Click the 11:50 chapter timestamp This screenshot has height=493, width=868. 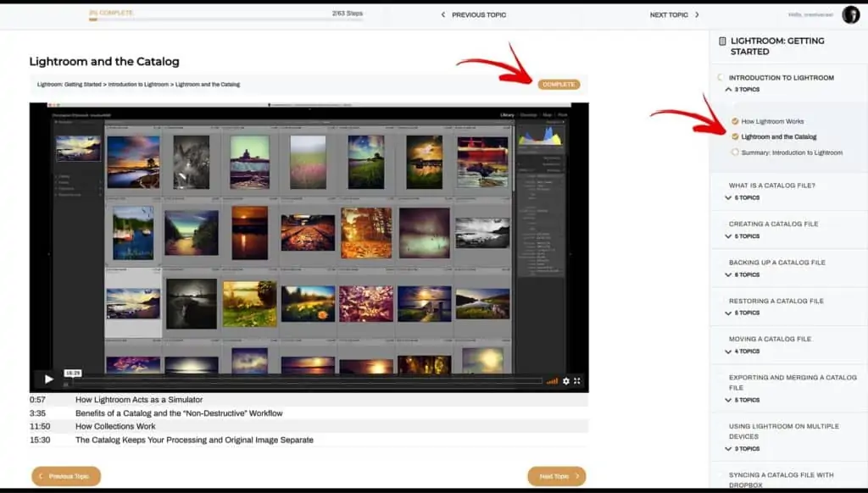tap(40, 427)
